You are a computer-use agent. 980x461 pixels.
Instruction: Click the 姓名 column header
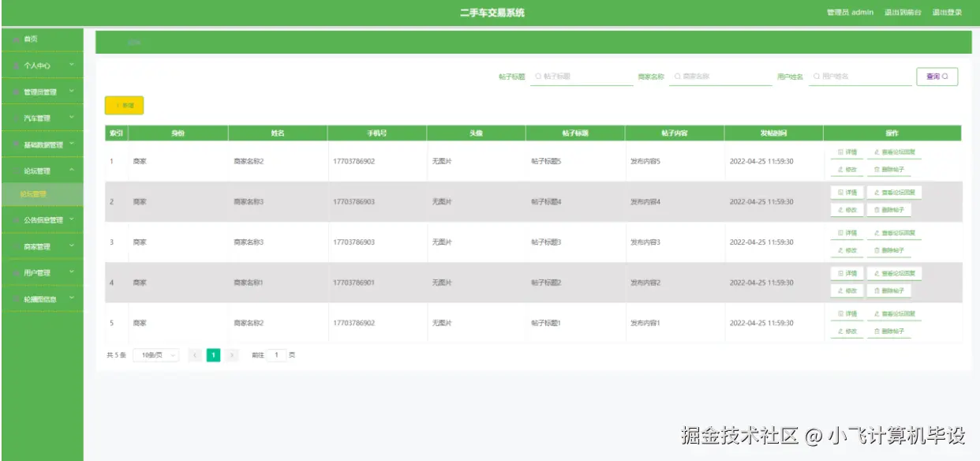pyautogui.click(x=278, y=133)
